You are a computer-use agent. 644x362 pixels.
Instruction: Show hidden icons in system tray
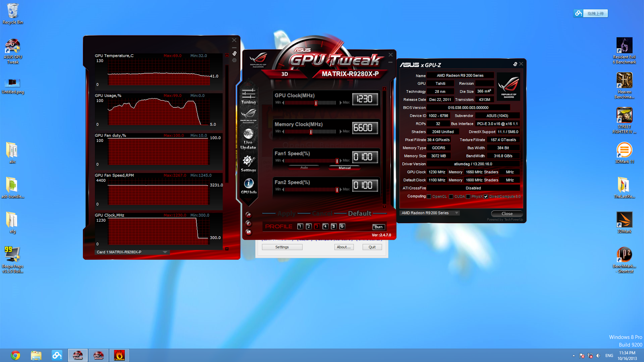point(574,356)
